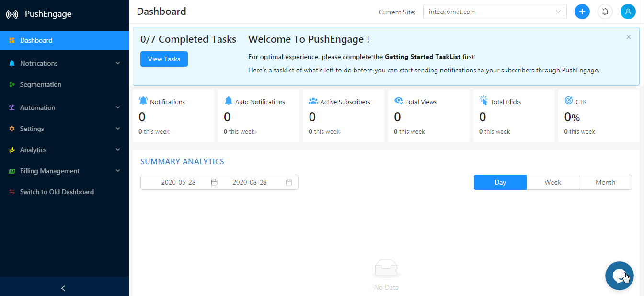The width and height of the screenshot is (644, 296).
Task: Click the 0/7 Completed Tasks text
Action: 188,39
